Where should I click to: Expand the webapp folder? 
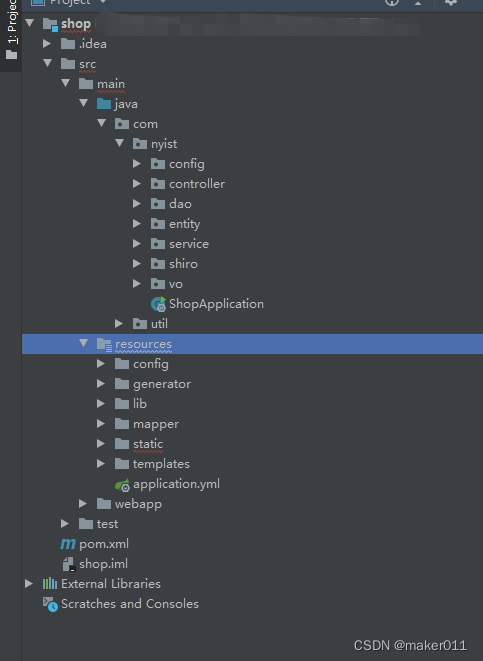click(83, 503)
